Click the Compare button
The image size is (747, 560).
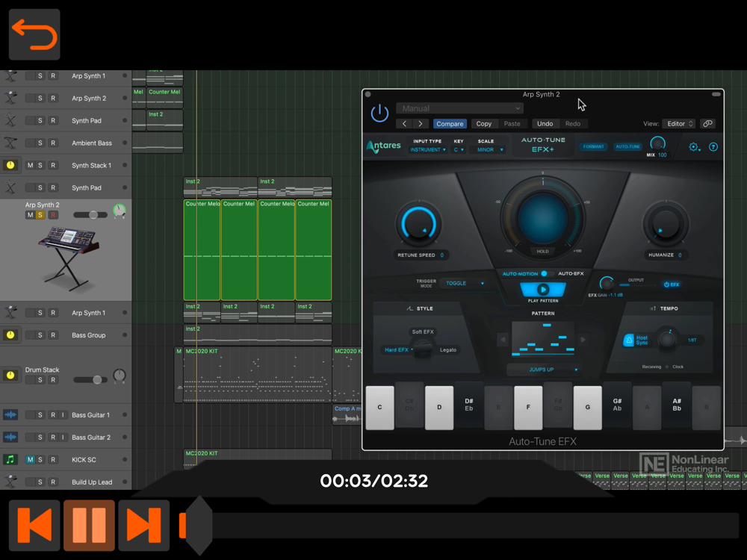(450, 124)
